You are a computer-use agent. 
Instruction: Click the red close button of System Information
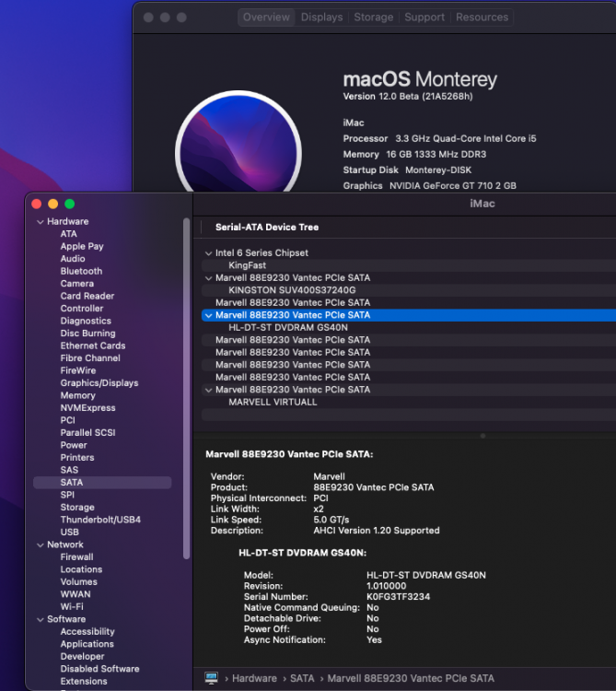[x=37, y=204]
